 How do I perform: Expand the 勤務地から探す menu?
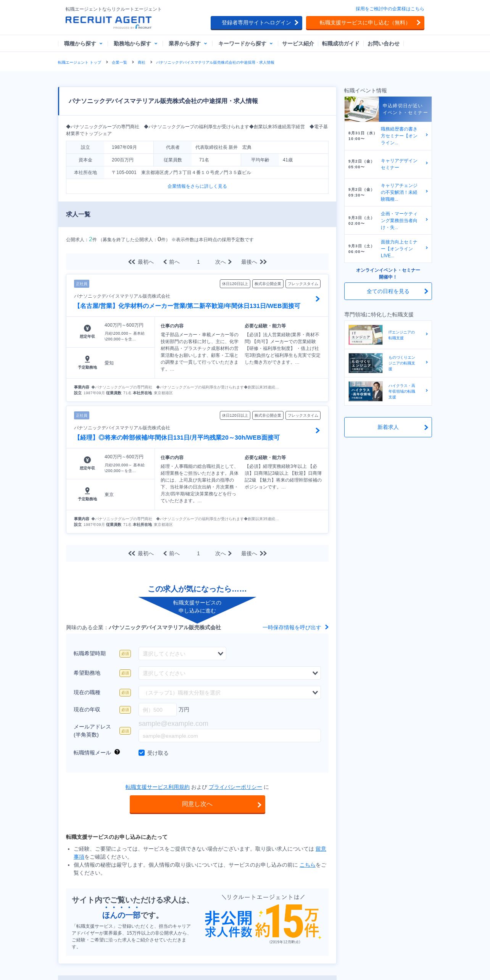[135, 44]
